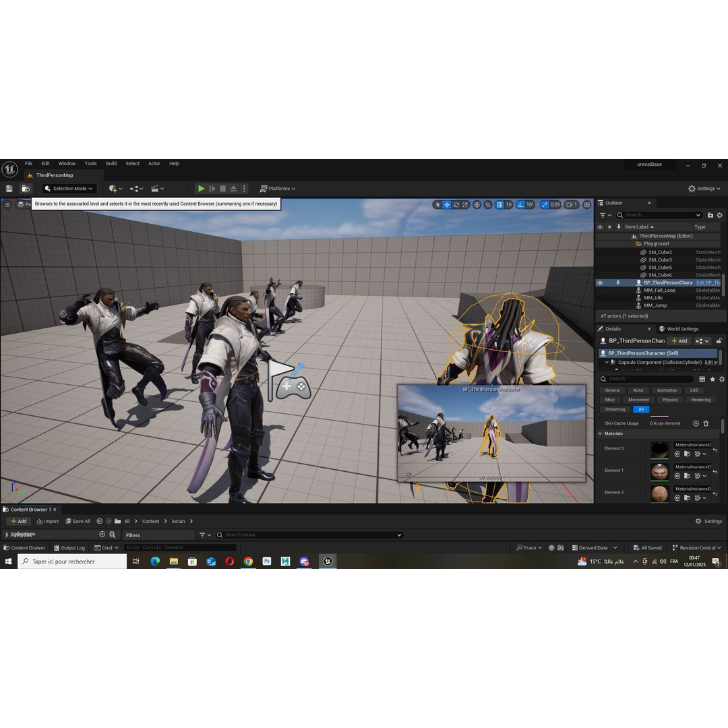
Task: Open the Outliner filter options
Action: point(605,215)
